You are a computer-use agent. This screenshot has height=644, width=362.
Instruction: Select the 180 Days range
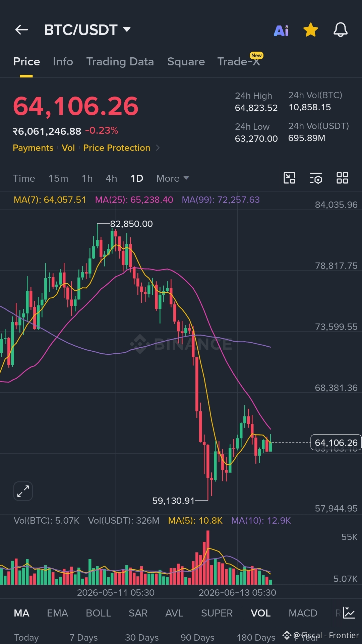256,637
